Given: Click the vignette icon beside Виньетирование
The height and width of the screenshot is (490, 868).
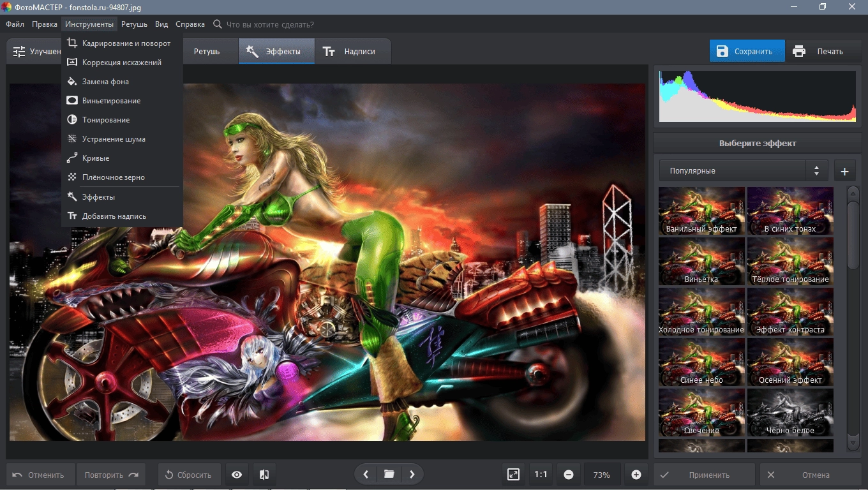Looking at the screenshot, I should [72, 101].
